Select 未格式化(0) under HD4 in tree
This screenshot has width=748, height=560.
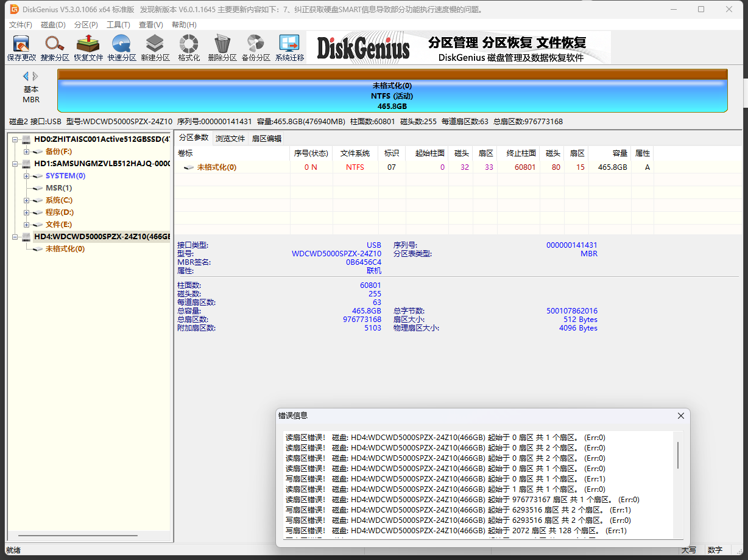pyautogui.click(x=65, y=248)
